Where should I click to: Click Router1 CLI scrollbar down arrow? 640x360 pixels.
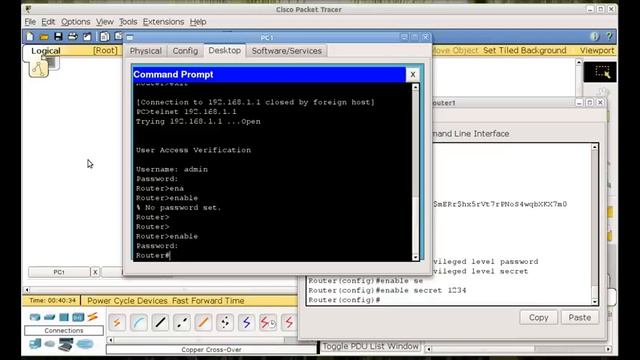pos(595,302)
